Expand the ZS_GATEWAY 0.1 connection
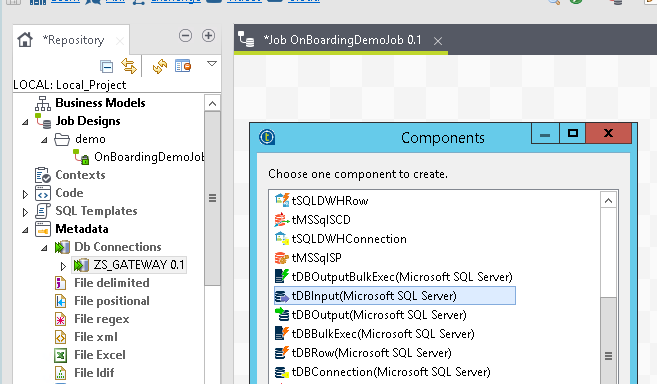Image resolution: width=657 pixels, height=384 pixels. pos(63,266)
